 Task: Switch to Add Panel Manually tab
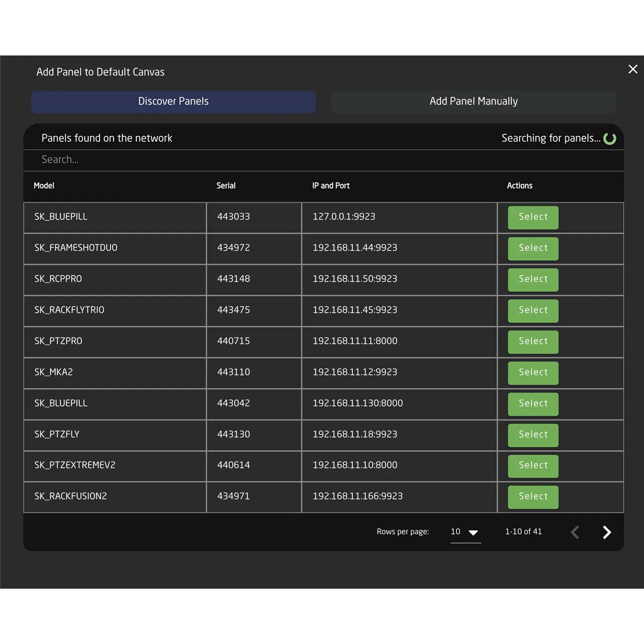(474, 102)
